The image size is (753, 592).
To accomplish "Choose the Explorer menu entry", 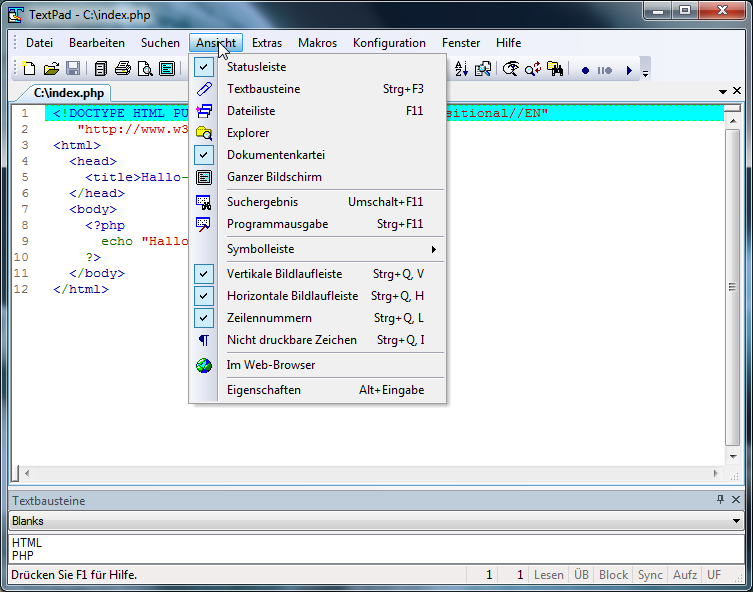I will pos(317,133).
